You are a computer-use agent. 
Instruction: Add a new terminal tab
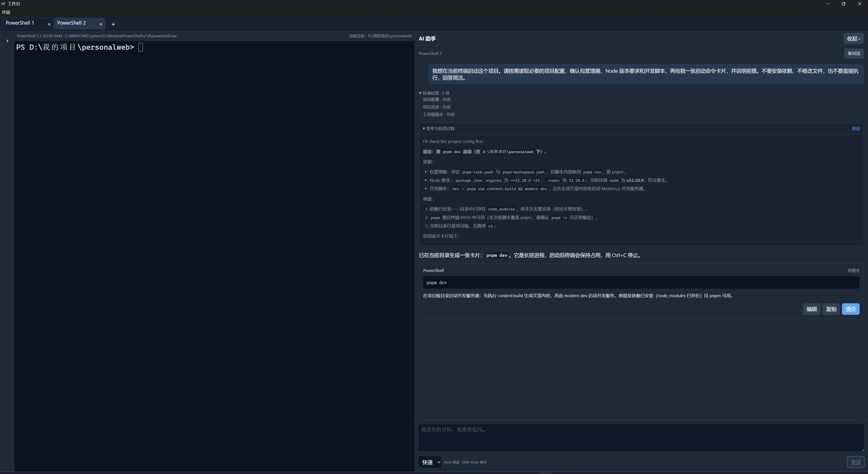coord(113,24)
